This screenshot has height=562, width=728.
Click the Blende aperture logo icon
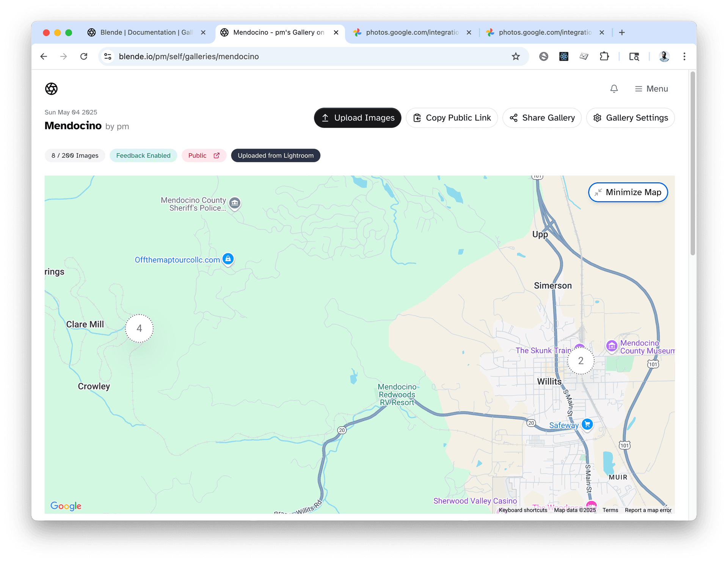(51, 89)
